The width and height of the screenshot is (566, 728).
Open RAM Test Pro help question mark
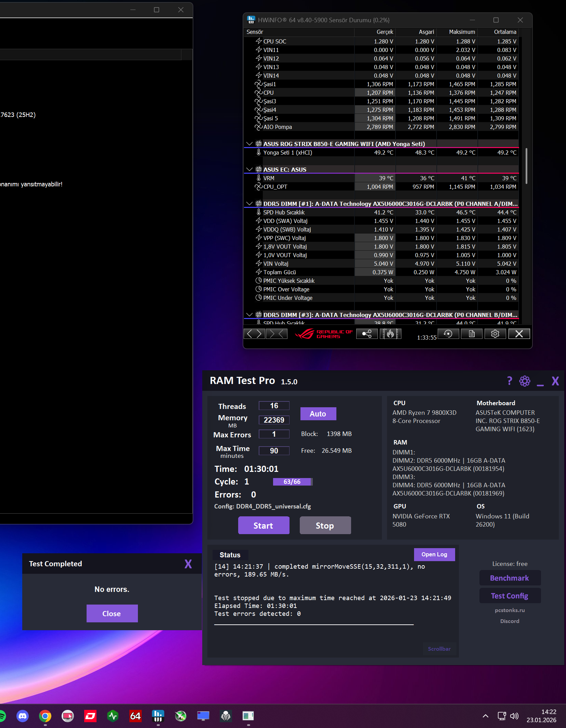click(x=510, y=381)
